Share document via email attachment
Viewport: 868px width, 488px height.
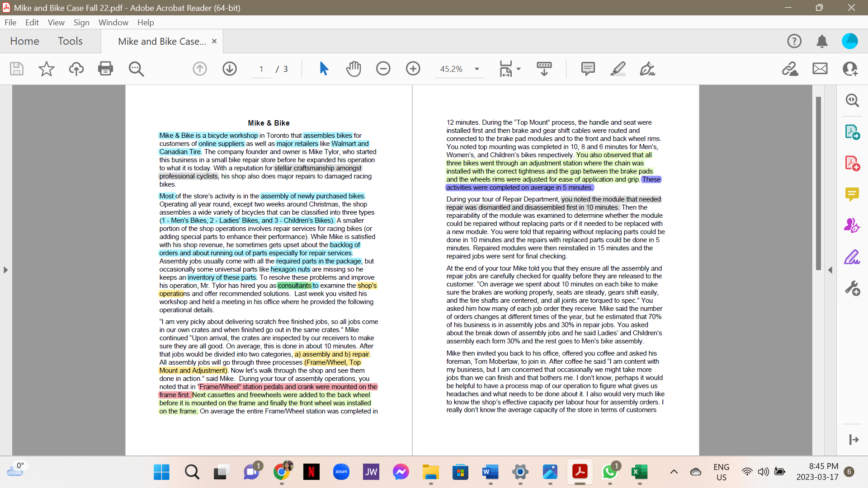coord(820,69)
